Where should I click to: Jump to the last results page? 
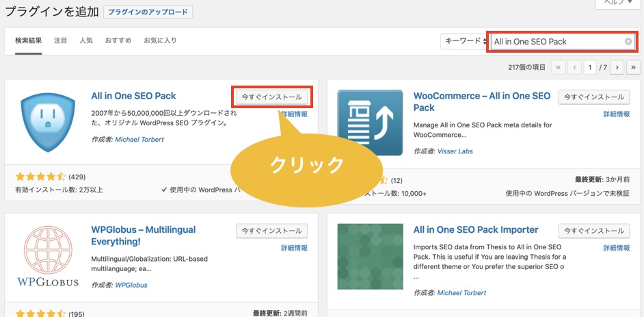point(633,67)
